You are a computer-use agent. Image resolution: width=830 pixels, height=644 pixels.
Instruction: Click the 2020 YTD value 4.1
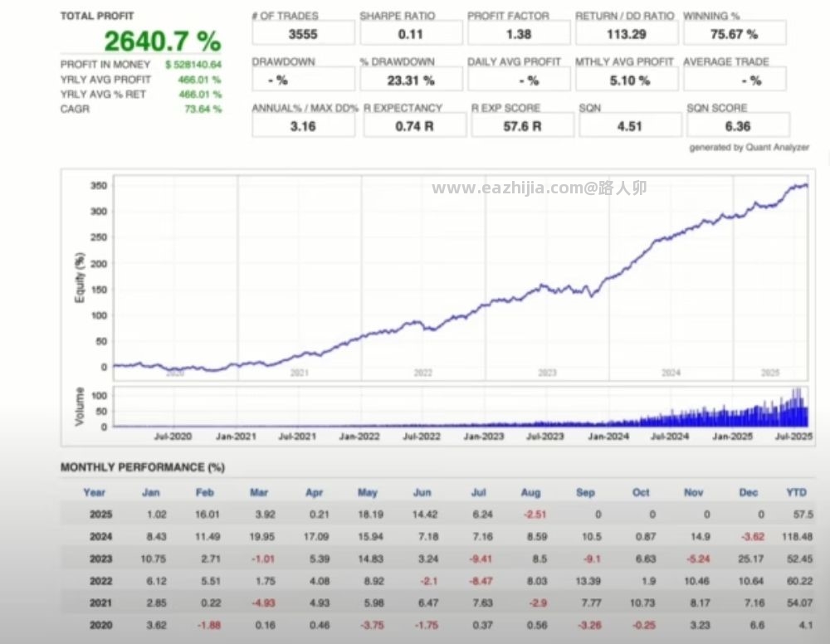pyautogui.click(x=806, y=625)
